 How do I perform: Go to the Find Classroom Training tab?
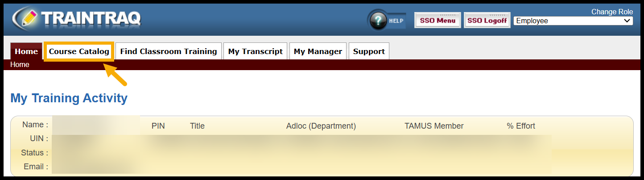pos(169,51)
